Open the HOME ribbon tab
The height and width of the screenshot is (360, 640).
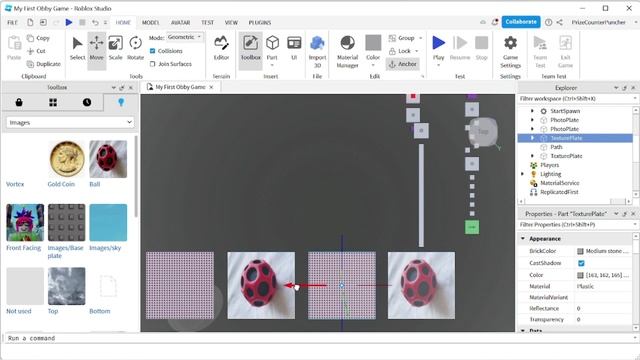pyautogui.click(x=123, y=22)
